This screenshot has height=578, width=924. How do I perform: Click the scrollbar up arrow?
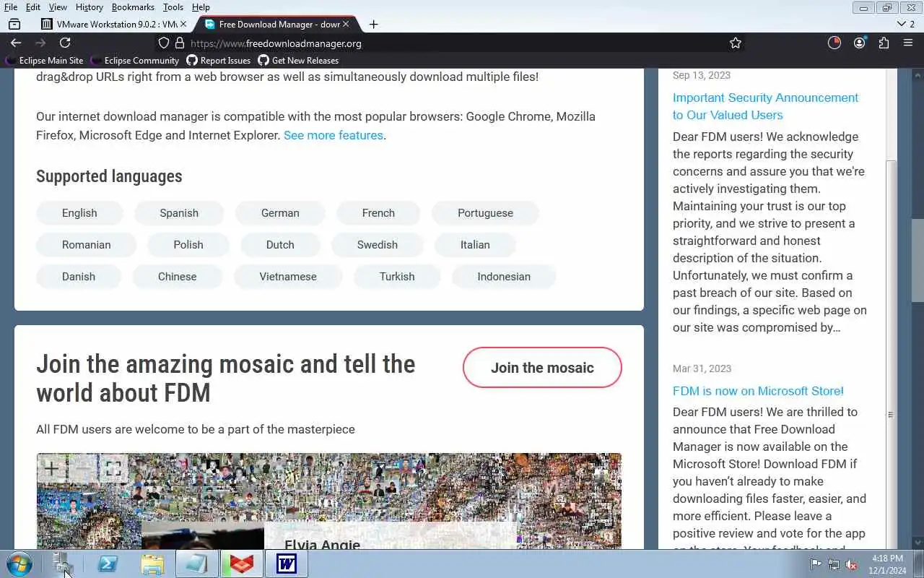coord(918,74)
